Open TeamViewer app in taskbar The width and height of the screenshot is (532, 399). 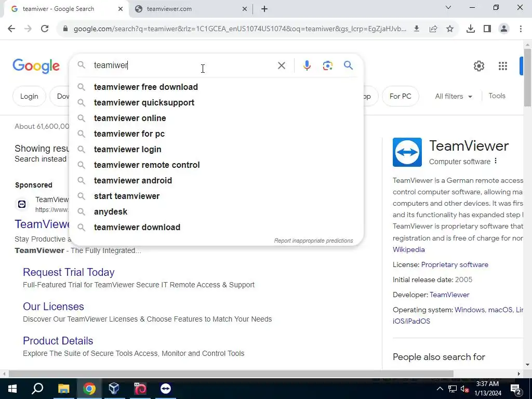(x=166, y=389)
